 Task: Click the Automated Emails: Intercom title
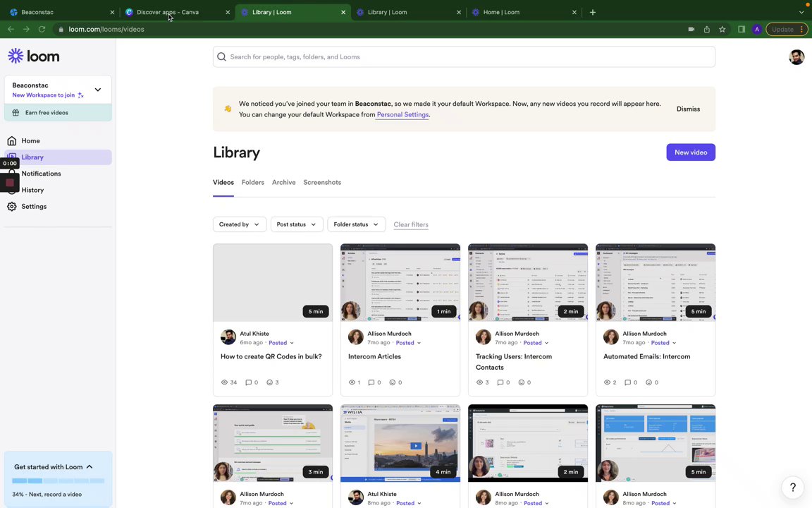coord(646,356)
